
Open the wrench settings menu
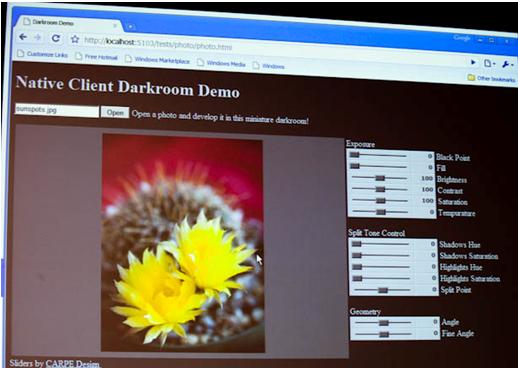507,64
